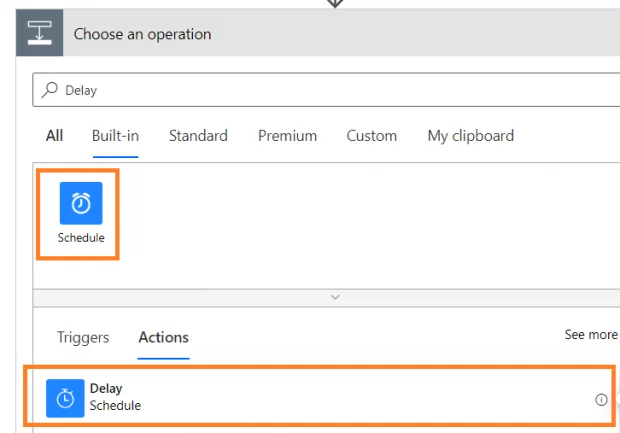
Task: Show the Custom connectors tab
Action: 372,136
